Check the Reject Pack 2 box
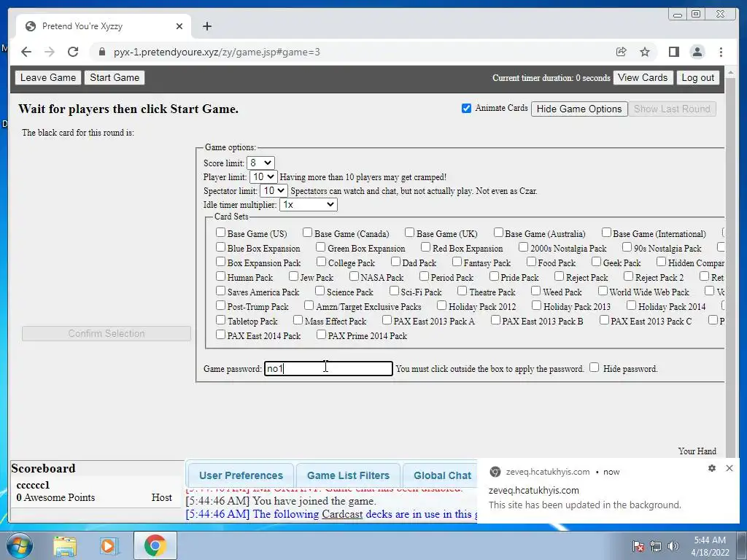The height and width of the screenshot is (560, 747). click(x=628, y=276)
